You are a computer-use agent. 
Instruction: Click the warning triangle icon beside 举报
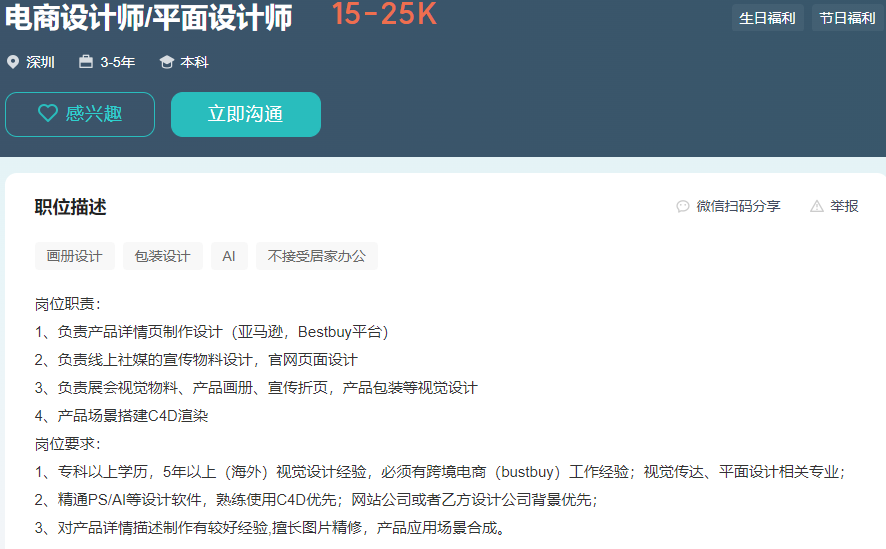pyautogui.click(x=816, y=206)
